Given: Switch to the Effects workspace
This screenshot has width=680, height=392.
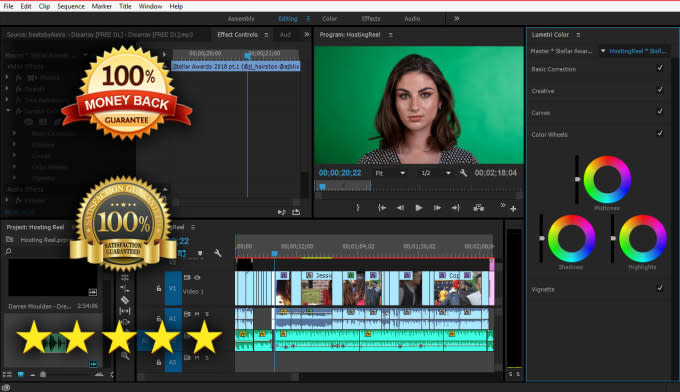Looking at the screenshot, I should click(x=371, y=19).
